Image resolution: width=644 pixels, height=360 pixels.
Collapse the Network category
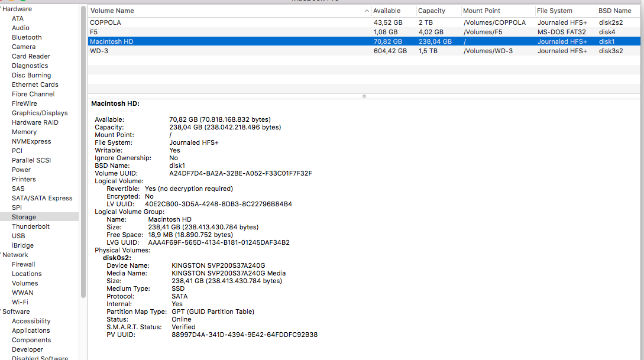pos(1,255)
